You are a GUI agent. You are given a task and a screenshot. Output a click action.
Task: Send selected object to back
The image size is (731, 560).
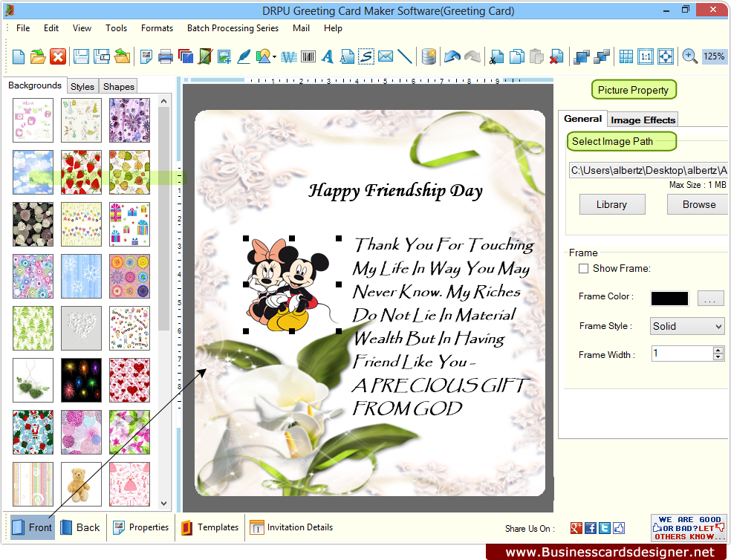click(602, 57)
